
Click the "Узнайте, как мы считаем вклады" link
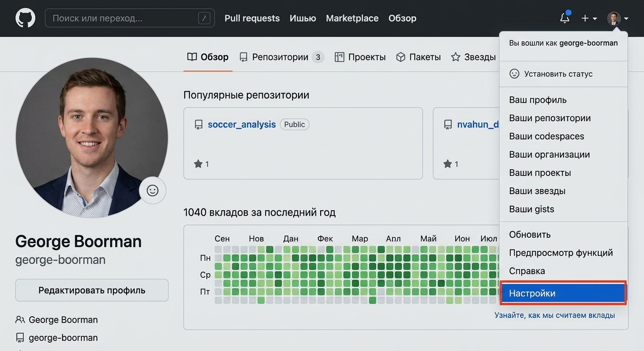(554, 315)
